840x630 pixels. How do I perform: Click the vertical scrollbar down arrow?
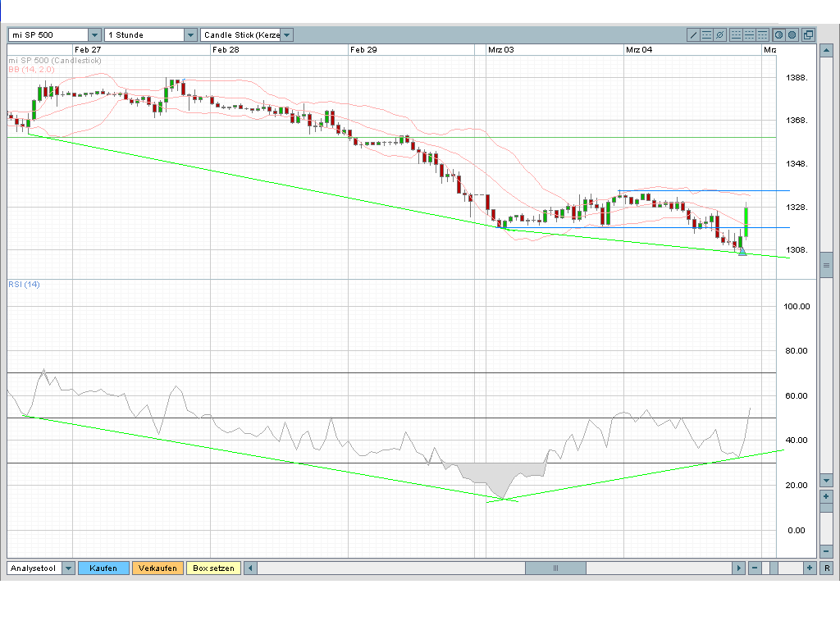[826, 481]
